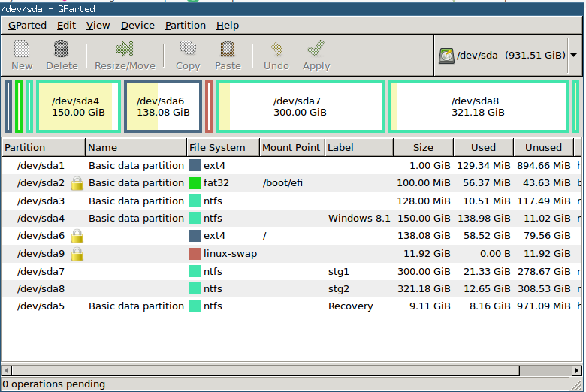The width and height of the screenshot is (586, 392).
Task: Click the 321.18 GiB size cell
Action: (424, 289)
